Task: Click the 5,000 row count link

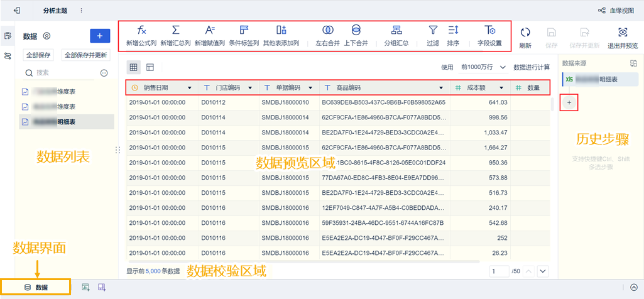Action: [x=153, y=271]
